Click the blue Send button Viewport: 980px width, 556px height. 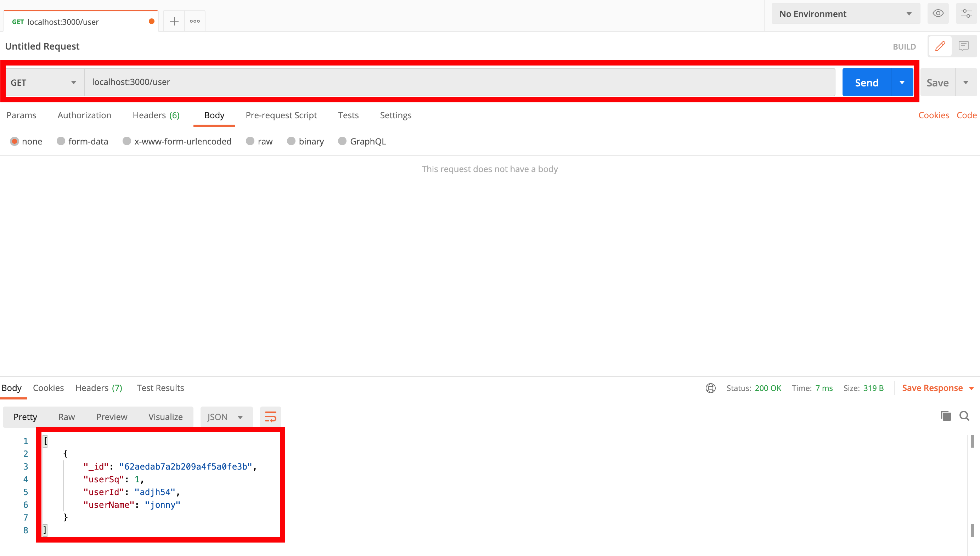coord(866,83)
